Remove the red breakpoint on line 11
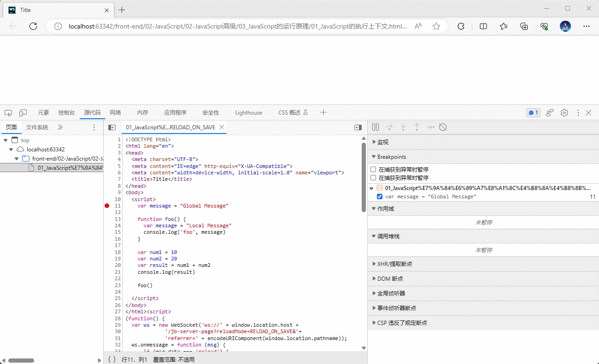This screenshot has height=364, width=599. [107, 206]
